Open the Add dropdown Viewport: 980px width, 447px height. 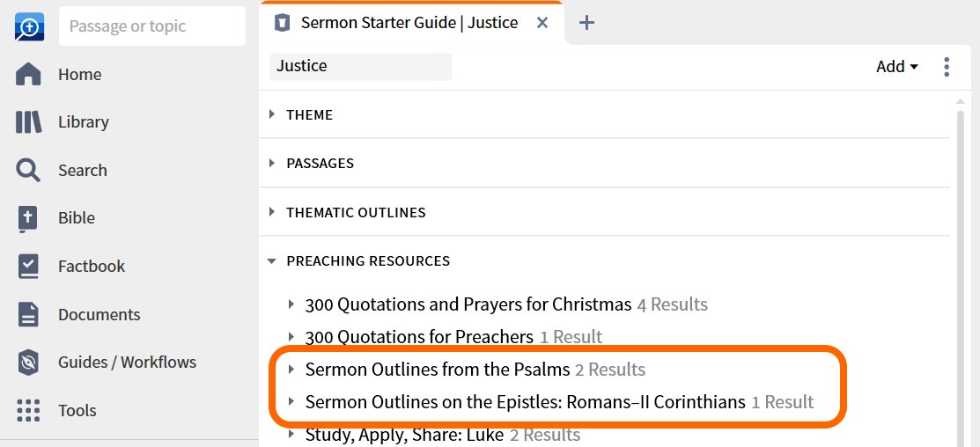point(897,67)
